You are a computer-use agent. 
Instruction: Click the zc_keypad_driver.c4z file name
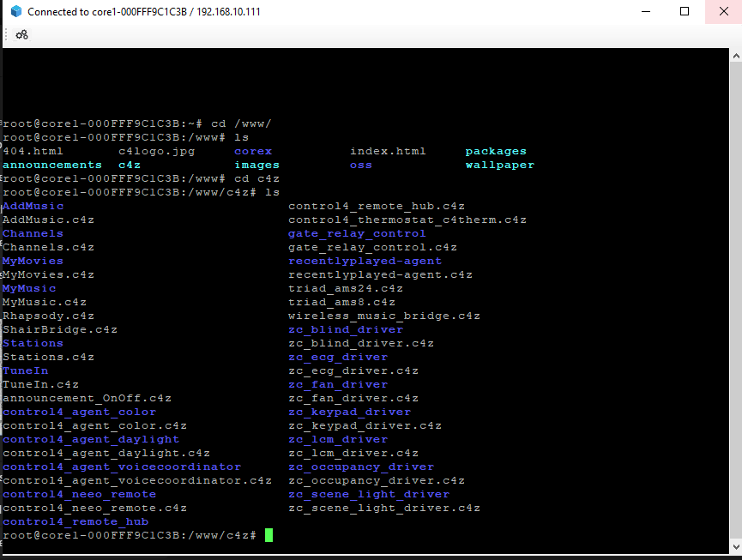point(365,425)
